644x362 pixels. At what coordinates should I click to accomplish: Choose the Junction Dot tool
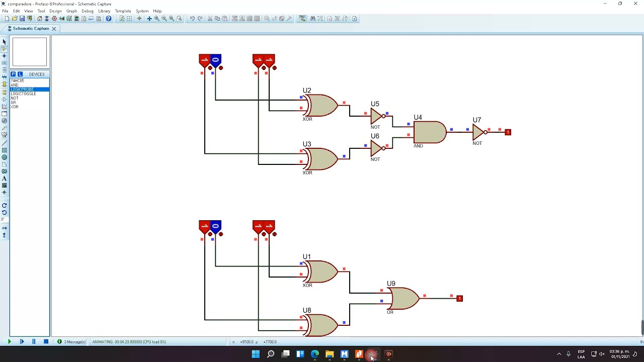(5, 56)
